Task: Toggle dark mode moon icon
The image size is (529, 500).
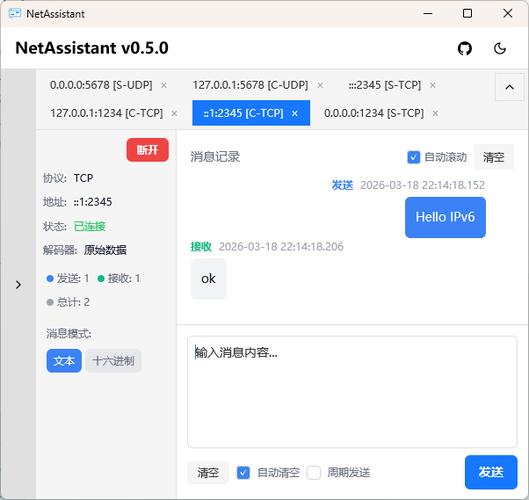Action: tap(500, 49)
